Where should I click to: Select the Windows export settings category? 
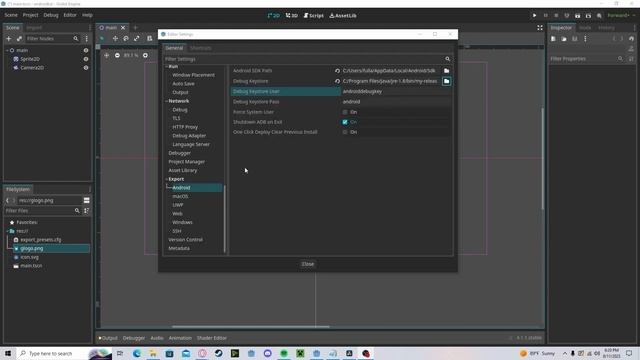tap(182, 222)
